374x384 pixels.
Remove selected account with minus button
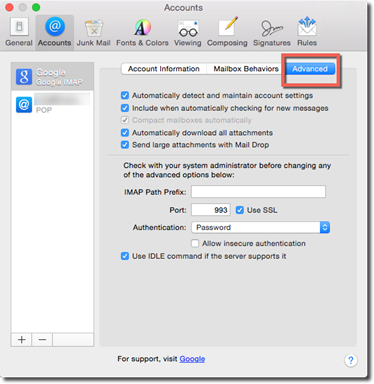click(42, 340)
